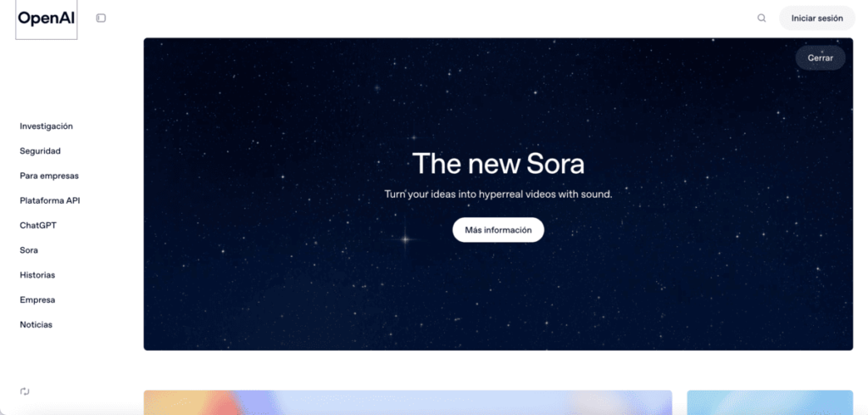Close the Sora banner with Cerrar
Viewport: 868px width, 415px height.
point(821,58)
